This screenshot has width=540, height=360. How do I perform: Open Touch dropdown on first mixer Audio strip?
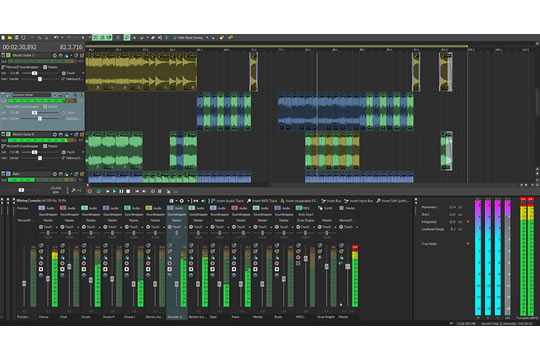coord(57,227)
